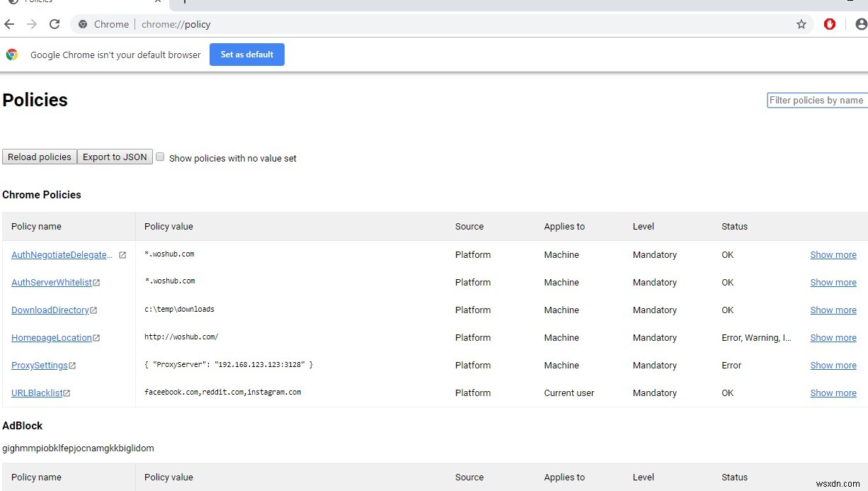This screenshot has width=868, height=491.
Task: Open the red ad-blocker extension icon
Action: (x=830, y=23)
